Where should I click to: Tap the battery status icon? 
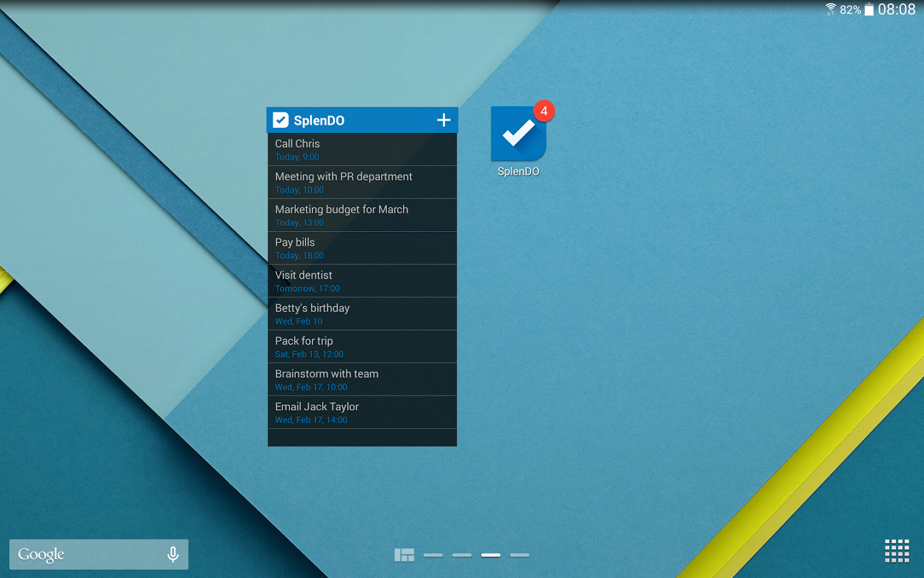tap(869, 9)
